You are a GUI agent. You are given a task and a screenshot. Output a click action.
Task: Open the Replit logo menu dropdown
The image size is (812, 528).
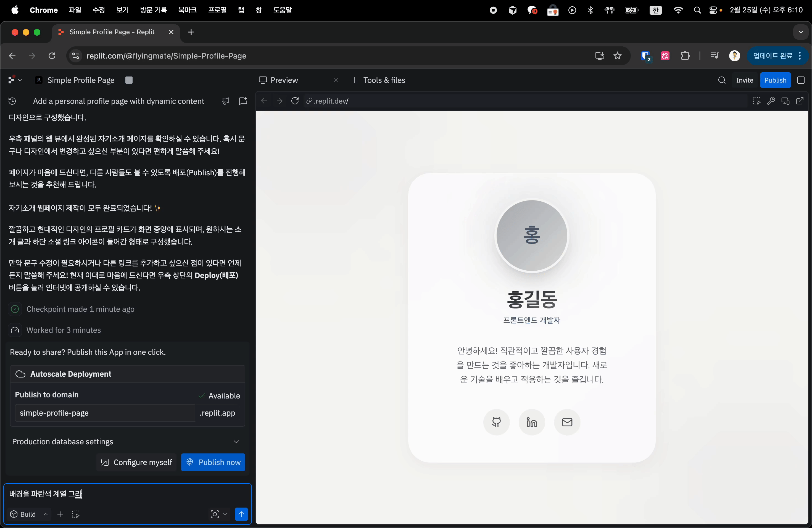pos(15,80)
